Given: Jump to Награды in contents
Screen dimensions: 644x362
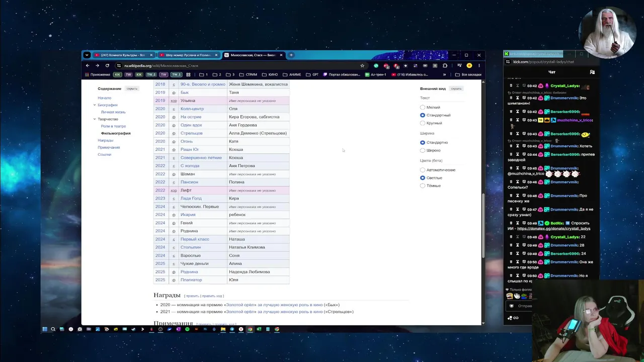Looking at the screenshot, I should 105,140.
